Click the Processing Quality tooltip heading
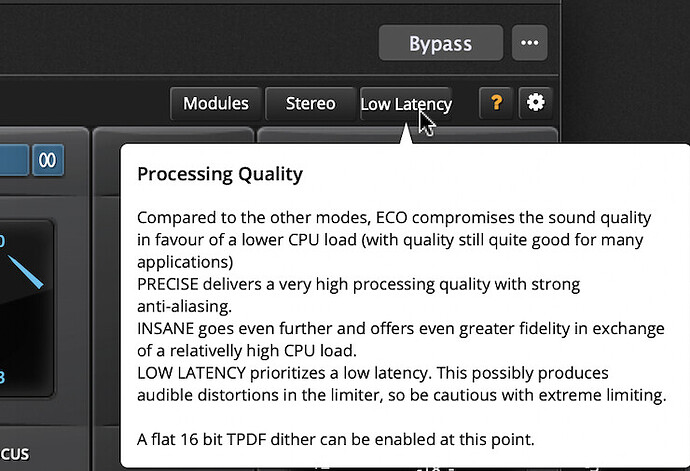The height and width of the screenshot is (471, 690). tap(220, 174)
